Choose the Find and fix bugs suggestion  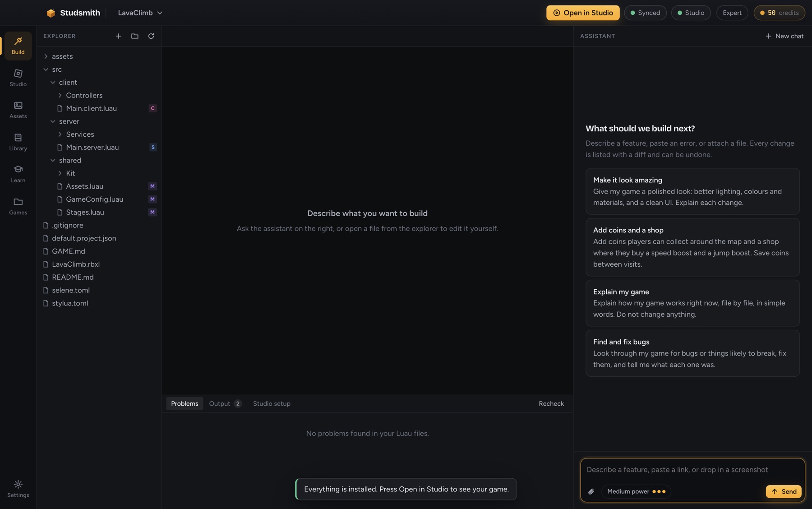click(x=692, y=353)
